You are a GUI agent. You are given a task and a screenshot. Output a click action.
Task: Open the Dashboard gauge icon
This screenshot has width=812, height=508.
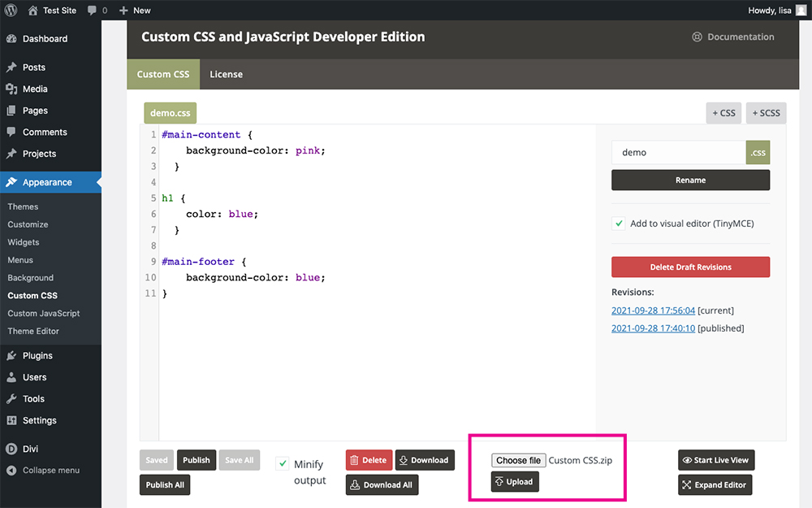[11, 39]
